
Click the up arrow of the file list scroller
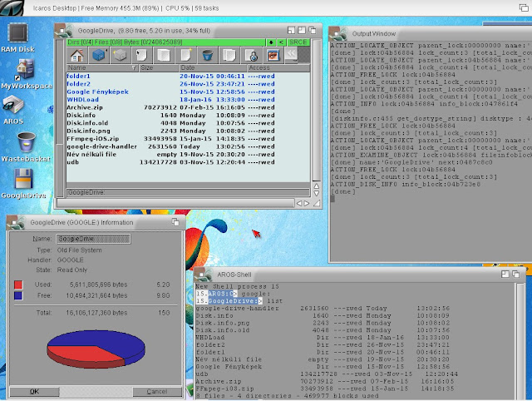[316, 186]
